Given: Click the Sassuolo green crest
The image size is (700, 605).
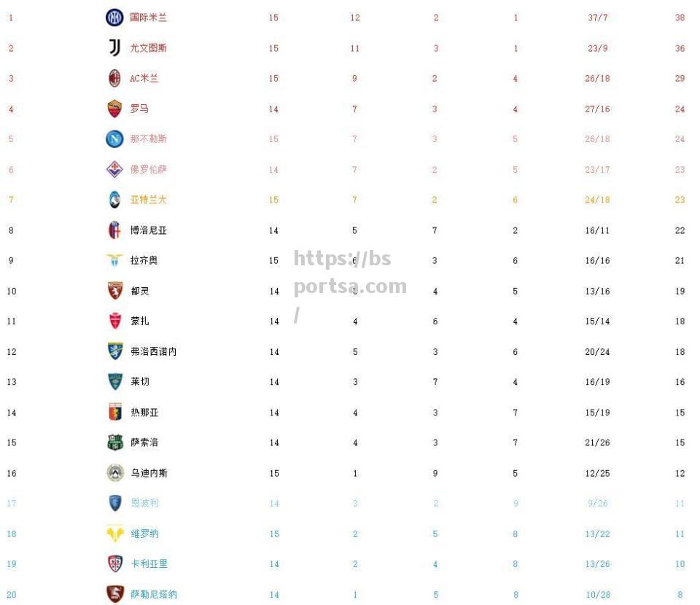Looking at the screenshot, I should point(115,442).
